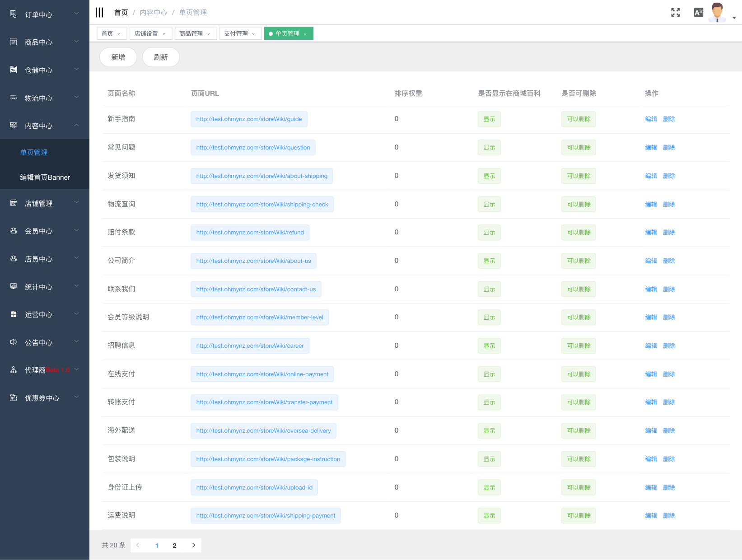This screenshot has width=742, height=560.
Task: Click the sidebar collapse hamburger icon
Action: coord(99,12)
